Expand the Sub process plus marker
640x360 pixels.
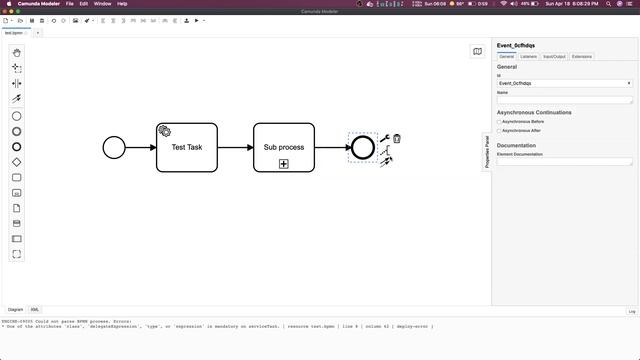point(284,164)
